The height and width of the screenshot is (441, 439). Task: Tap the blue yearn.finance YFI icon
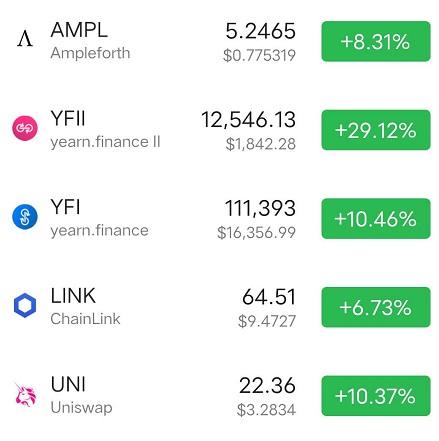tap(25, 217)
